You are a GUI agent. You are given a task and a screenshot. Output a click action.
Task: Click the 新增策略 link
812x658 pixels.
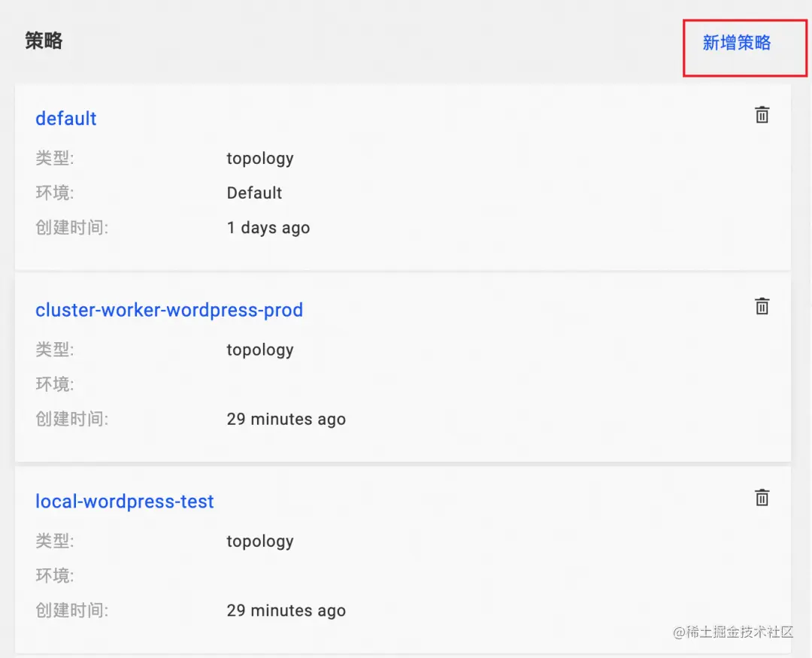coord(736,43)
